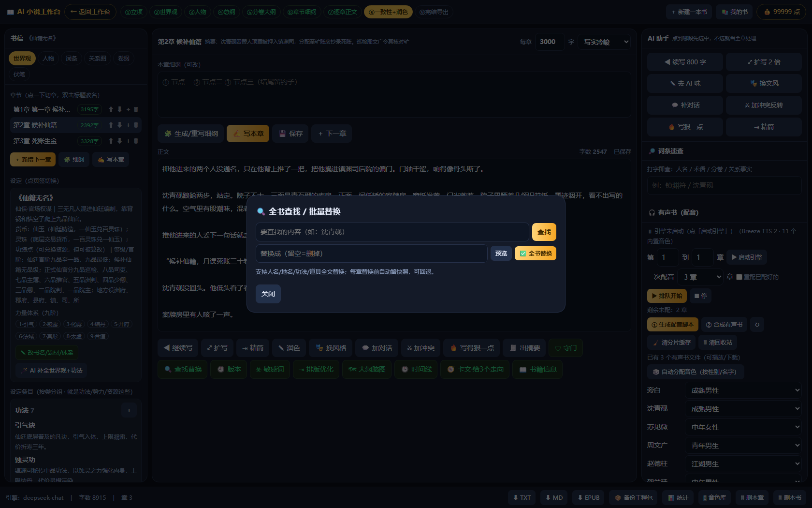This screenshot has height=508, width=812.
Task: Click the 要查找的内容 search input
Action: (x=392, y=232)
